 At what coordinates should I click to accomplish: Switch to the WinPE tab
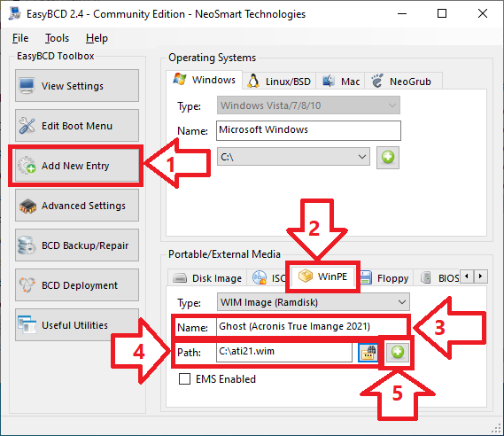pyautogui.click(x=323, y=276)
